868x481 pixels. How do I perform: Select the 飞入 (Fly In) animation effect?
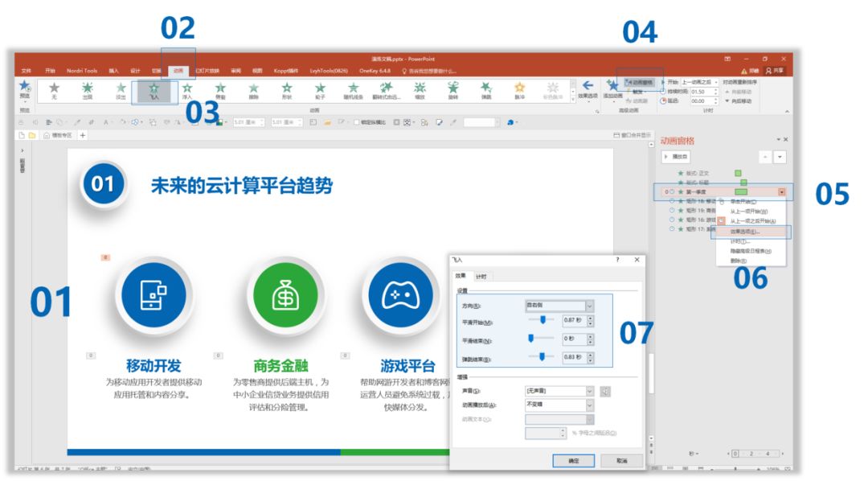coord(154,90)
